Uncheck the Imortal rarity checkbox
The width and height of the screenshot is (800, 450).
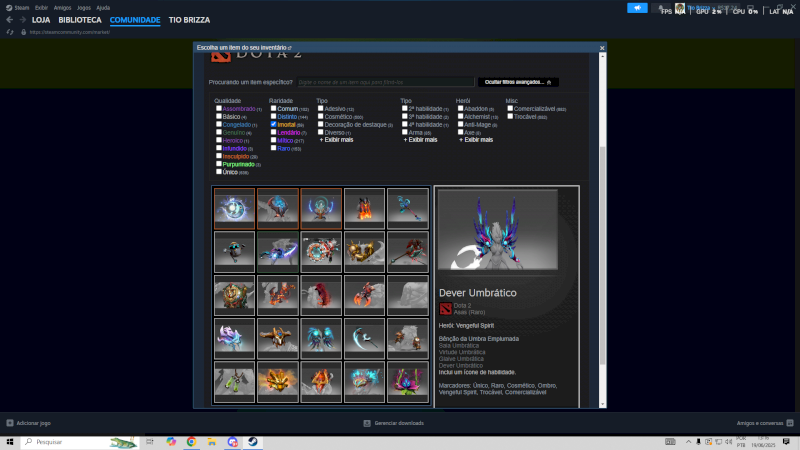coord(273,124)
